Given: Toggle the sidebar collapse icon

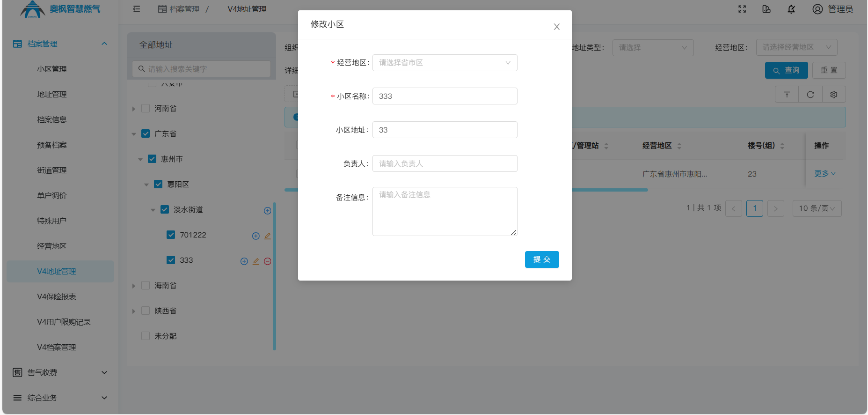Looking at the screenshot, I should pyautogui.click(x=137, y=9).
